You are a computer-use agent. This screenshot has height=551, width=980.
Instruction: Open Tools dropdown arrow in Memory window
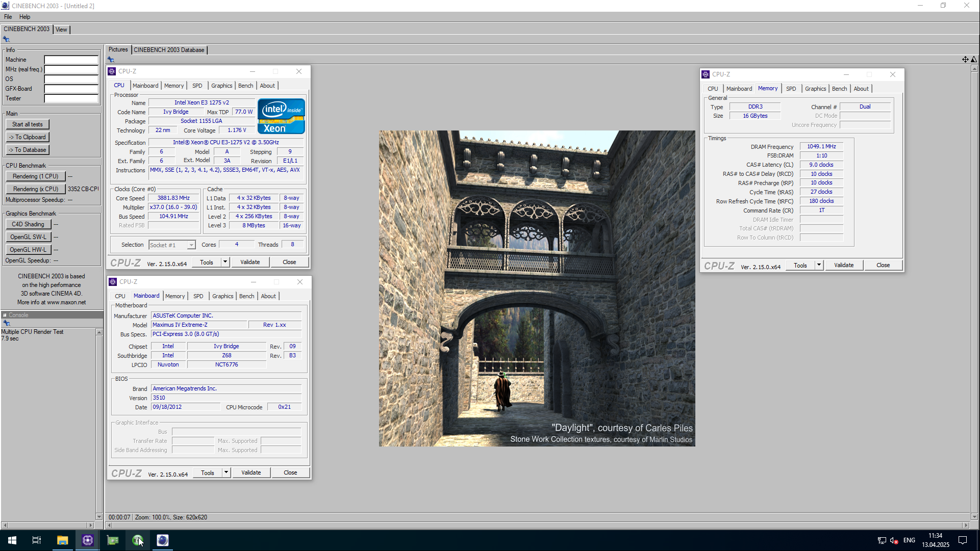click(x=819, y=265)
